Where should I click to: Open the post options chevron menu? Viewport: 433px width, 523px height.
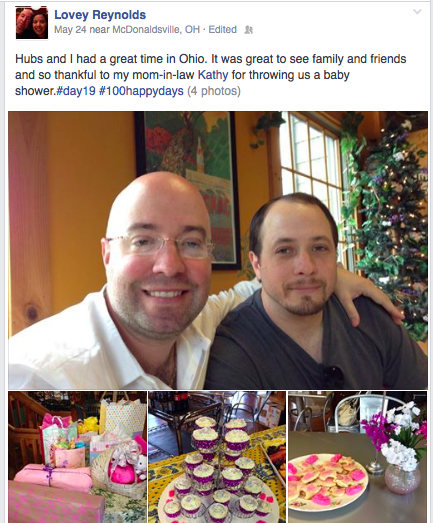pos(417,12)
